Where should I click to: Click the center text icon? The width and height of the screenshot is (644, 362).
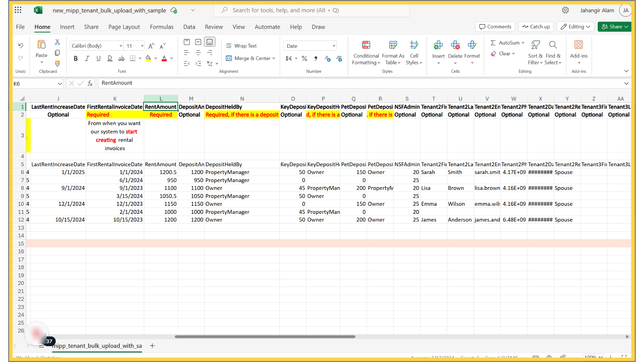198,53
